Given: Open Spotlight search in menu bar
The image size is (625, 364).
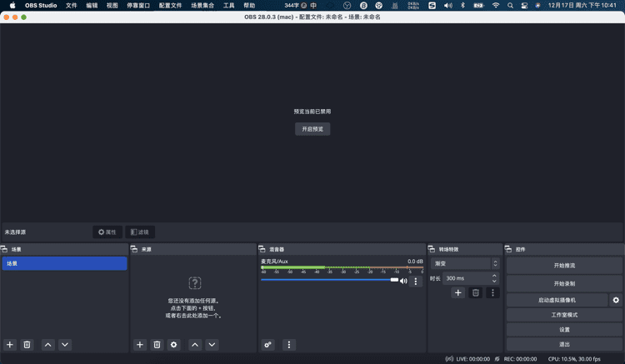Looking at the screenshot, I should 510,5.
